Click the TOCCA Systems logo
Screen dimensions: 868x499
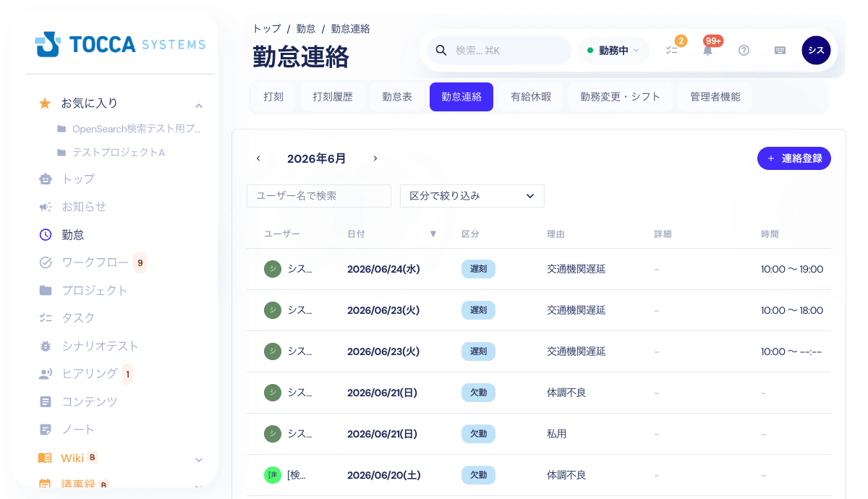(120, 44)
